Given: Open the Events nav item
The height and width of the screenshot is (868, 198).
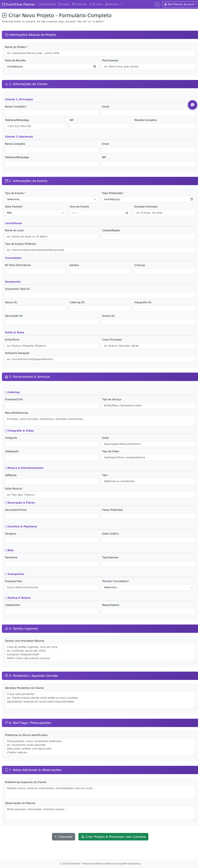Looking at the screenshot, I should (64, 4).
